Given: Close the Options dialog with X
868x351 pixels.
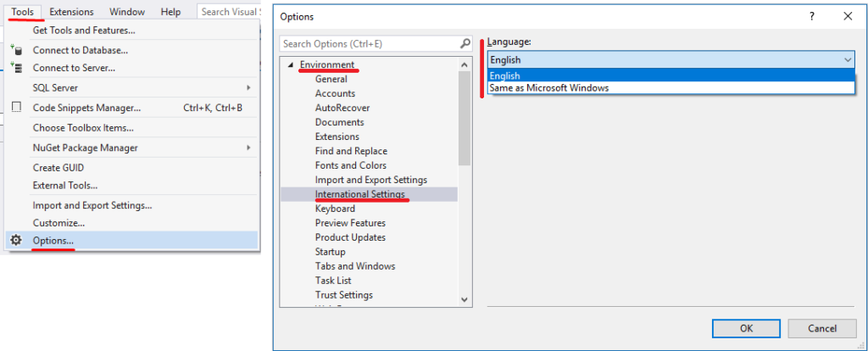Looking at the screenshot, I should (x=848, y=16).
